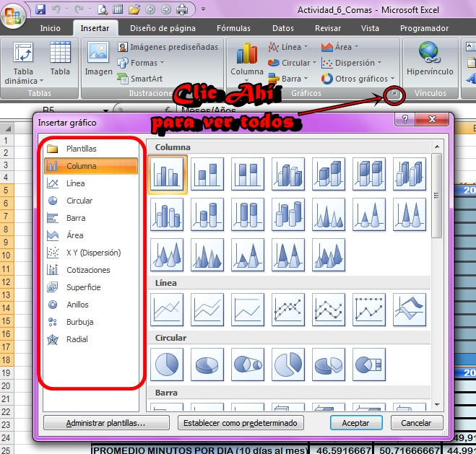This screenshot has width=476, height=454.
Task: Expand Otros gráficos dropdown
Action: pos(358,79)
